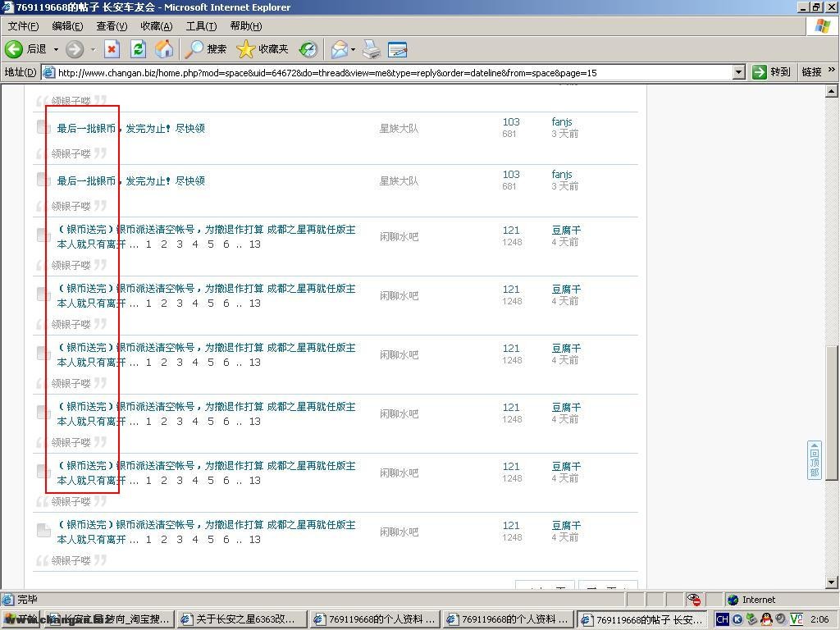Open the Favorites (收藏夹) star button
Image resolution: width=840 pixels, height=630 pixels.
click(x=262, y=49)
